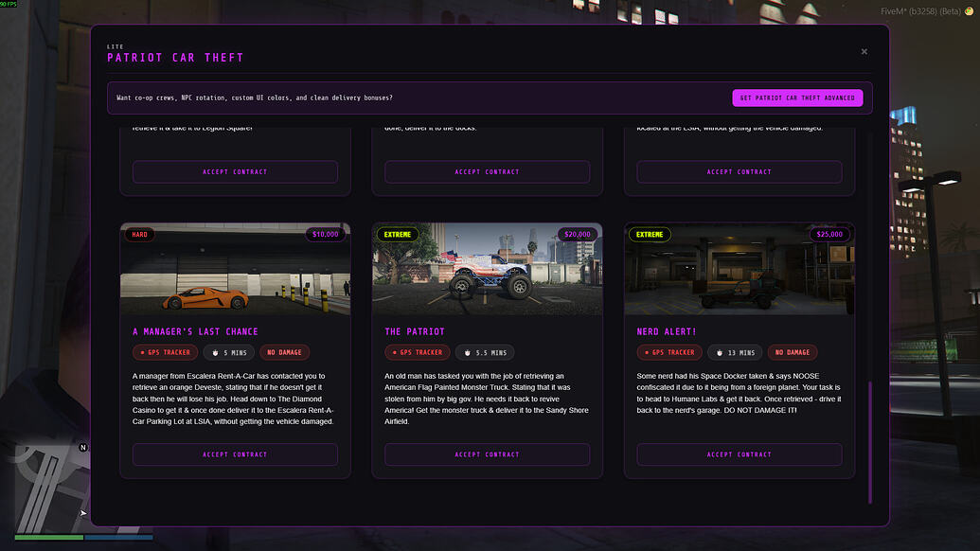Open the monster truck thumbnail image
980x551 pixels.
(x=487, y=269)
